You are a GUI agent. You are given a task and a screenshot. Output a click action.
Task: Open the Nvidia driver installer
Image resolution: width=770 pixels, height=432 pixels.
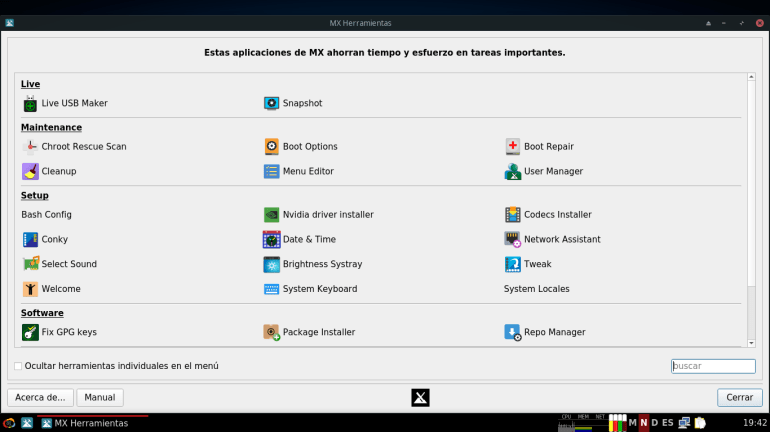pyautogui.click(x=318, y=214)
